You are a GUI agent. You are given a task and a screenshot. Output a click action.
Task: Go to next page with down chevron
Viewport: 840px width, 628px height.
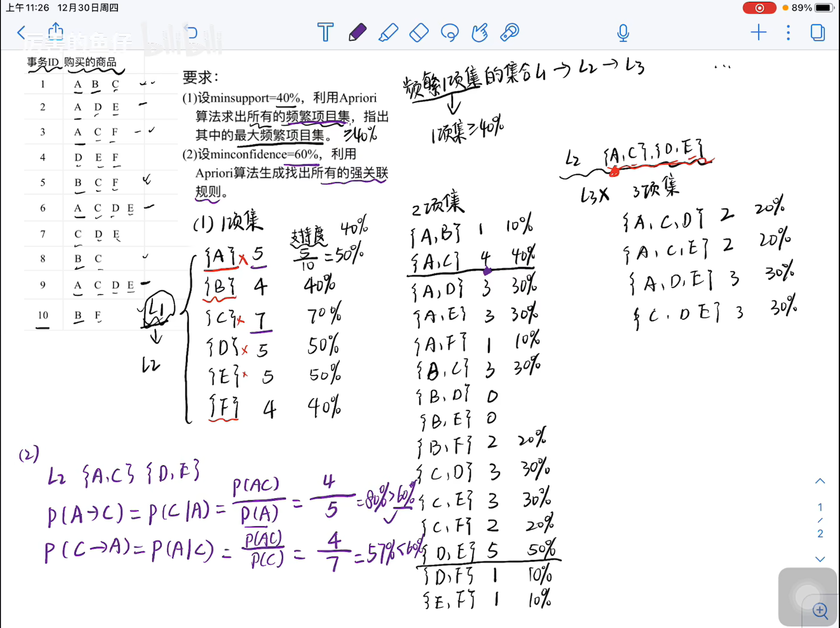point(820,559)
